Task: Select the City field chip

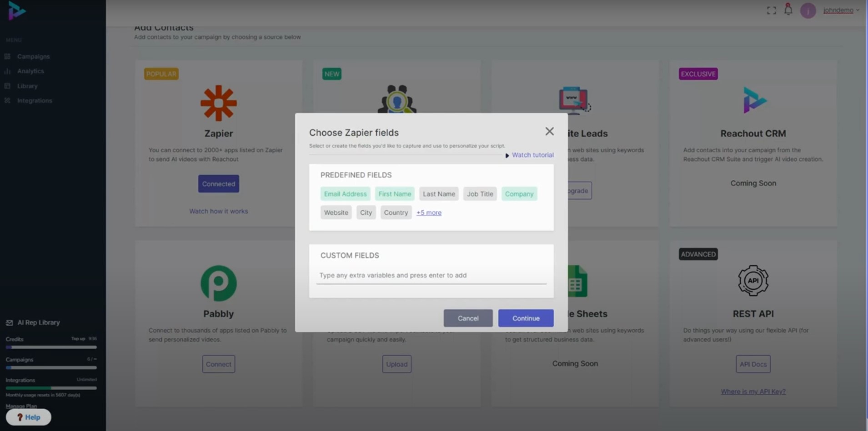Action: point(366,213)
